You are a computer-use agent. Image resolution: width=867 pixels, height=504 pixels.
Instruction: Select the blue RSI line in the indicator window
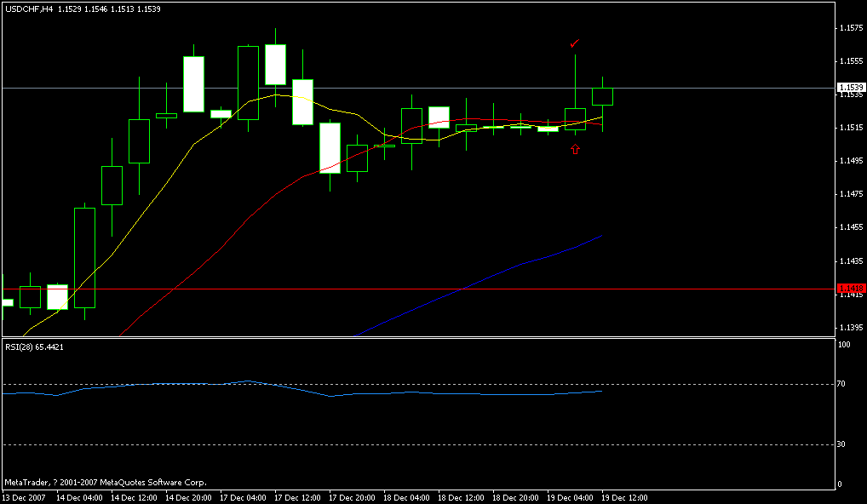301,389
